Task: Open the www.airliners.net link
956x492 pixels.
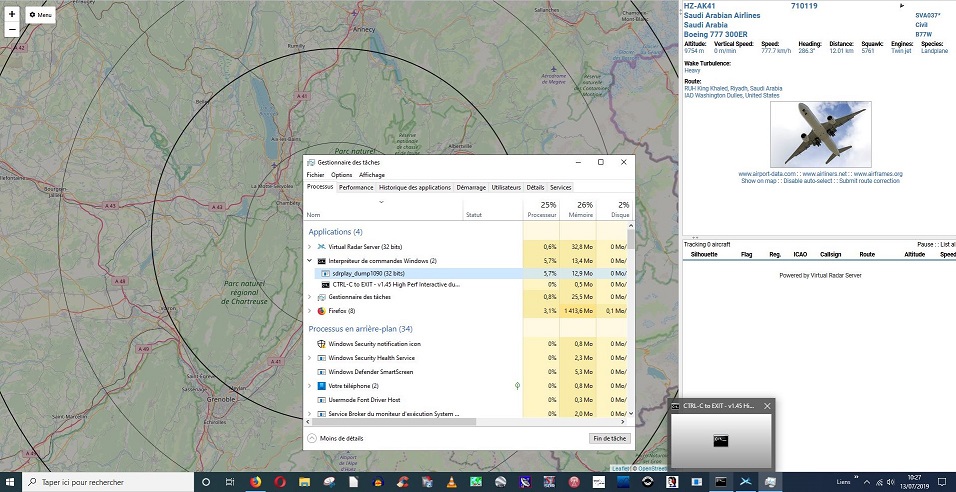Action: (825, 174)
